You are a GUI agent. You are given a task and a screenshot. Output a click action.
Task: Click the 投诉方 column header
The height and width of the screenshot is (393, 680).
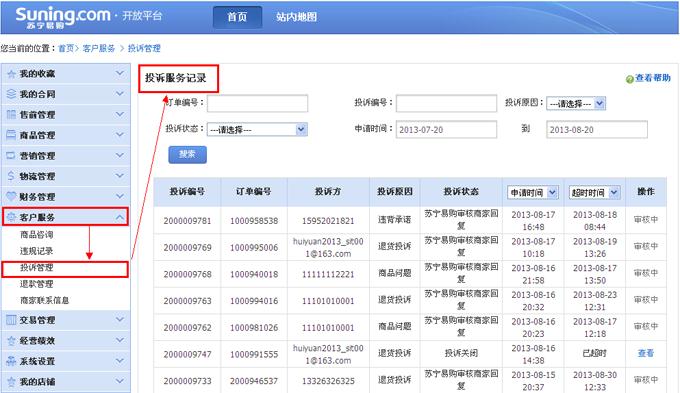tap(328, 191)
